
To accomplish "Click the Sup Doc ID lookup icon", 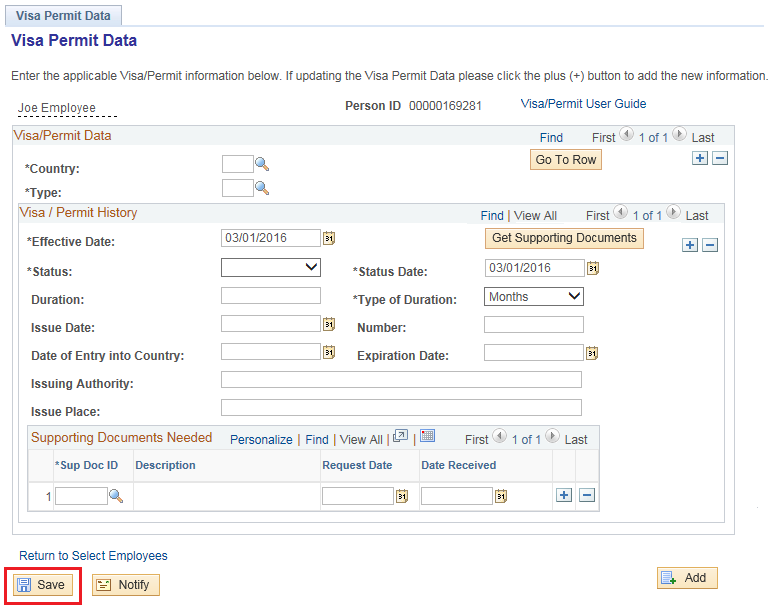I will [x=116, y=496].
